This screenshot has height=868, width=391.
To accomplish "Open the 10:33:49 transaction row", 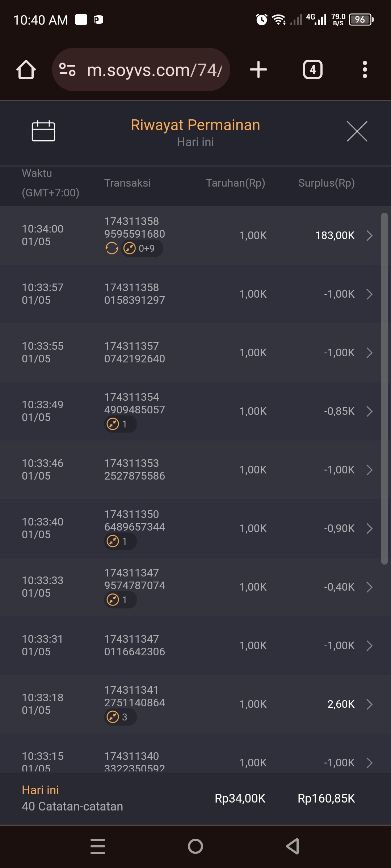I will [195, 411].
